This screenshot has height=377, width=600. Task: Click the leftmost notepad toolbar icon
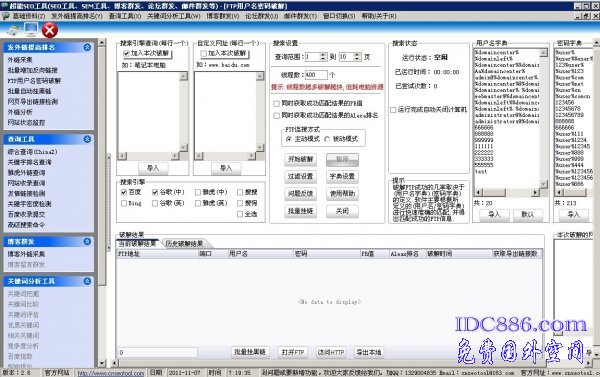(x=13, y=31)
